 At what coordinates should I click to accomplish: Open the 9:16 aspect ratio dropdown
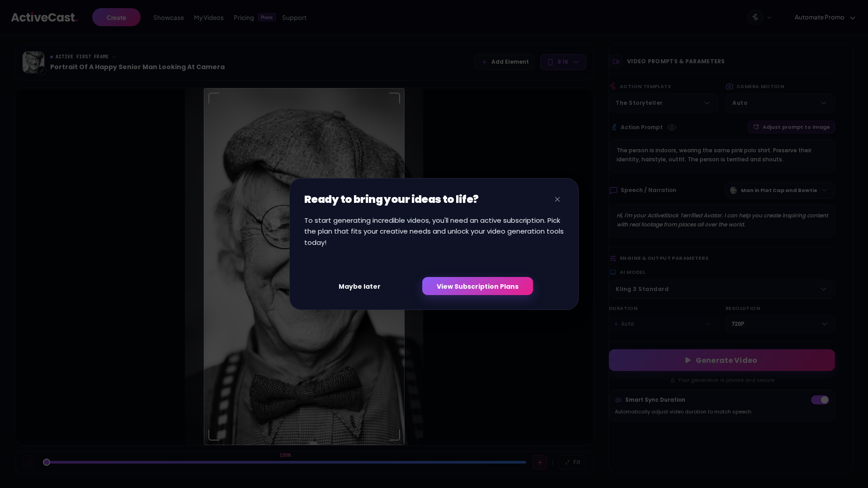tap(563, 62)
